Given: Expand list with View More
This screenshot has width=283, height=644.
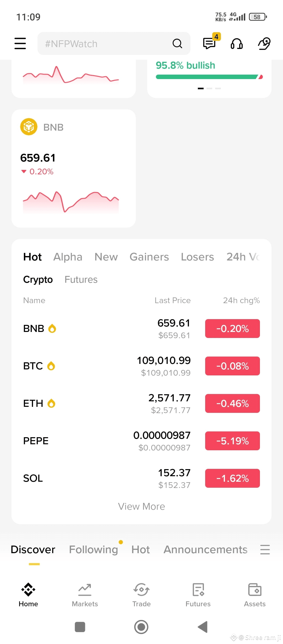Looking at the screenshot, I should point(141,507).
